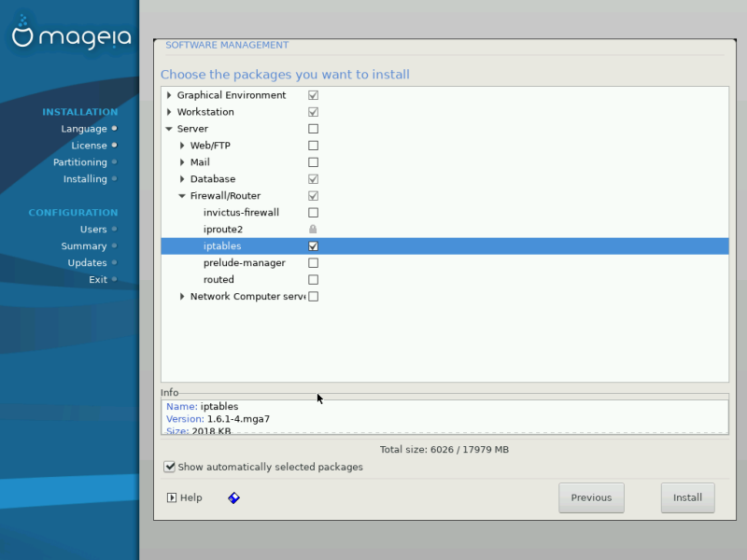Click the 'Version: 1.6.1-4.mga7' info line
The width and height of the screenshot is (747, 560).
(218, 419)
